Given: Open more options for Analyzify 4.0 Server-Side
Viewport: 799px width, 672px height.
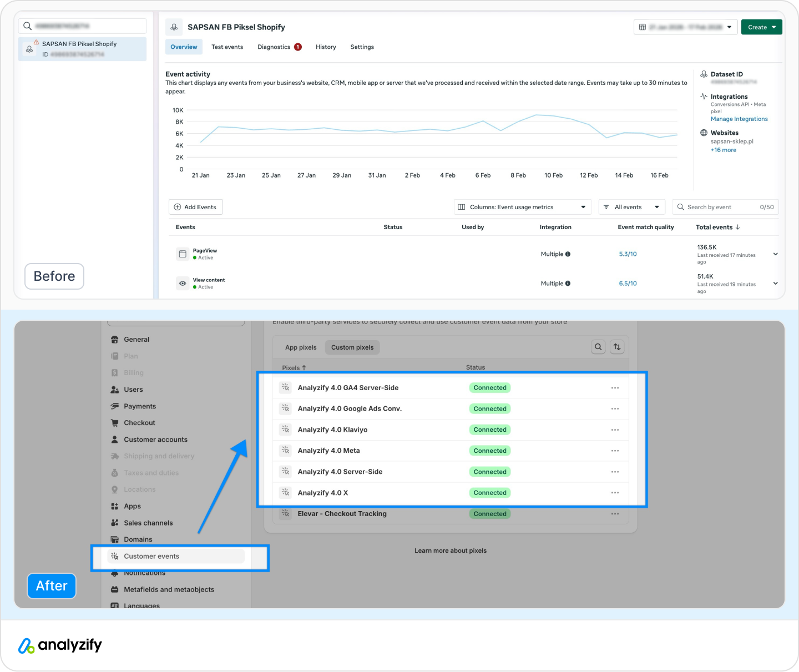Looking at the screenshot, I should click(x=615, y=472).
